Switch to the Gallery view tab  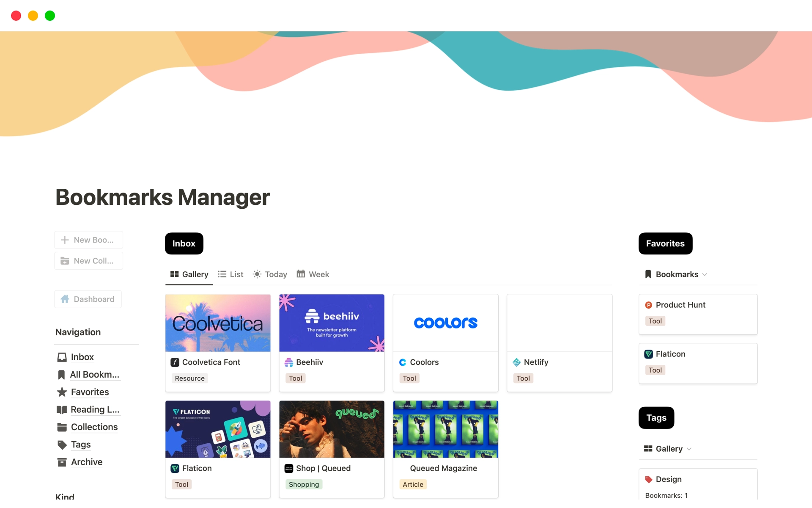(x=189, y=274)
